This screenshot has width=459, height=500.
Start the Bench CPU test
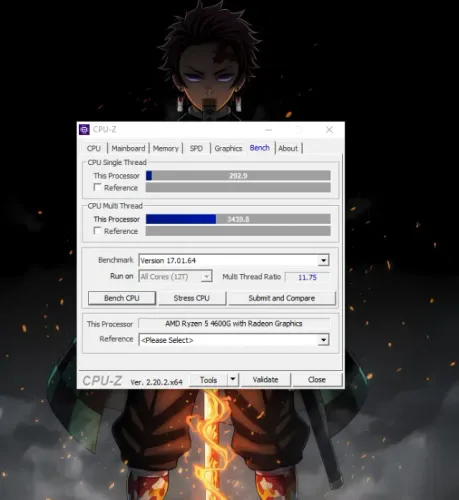(122, 298)
